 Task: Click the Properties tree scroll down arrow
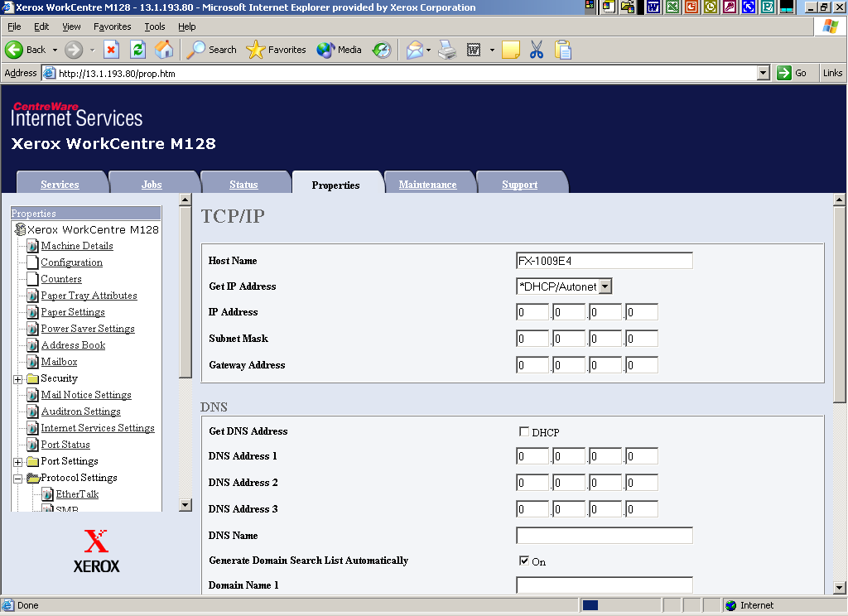click(185, 505)
